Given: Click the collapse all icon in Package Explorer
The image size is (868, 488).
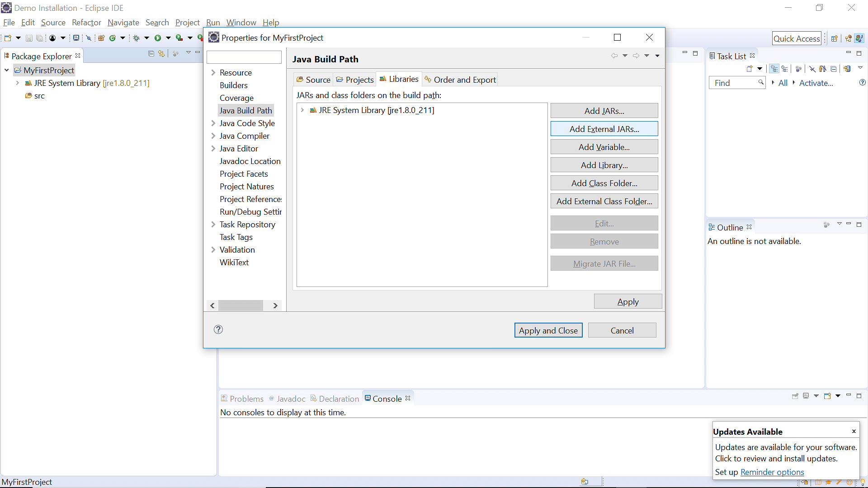Looking at the screenshot, I should pos(151,55).
